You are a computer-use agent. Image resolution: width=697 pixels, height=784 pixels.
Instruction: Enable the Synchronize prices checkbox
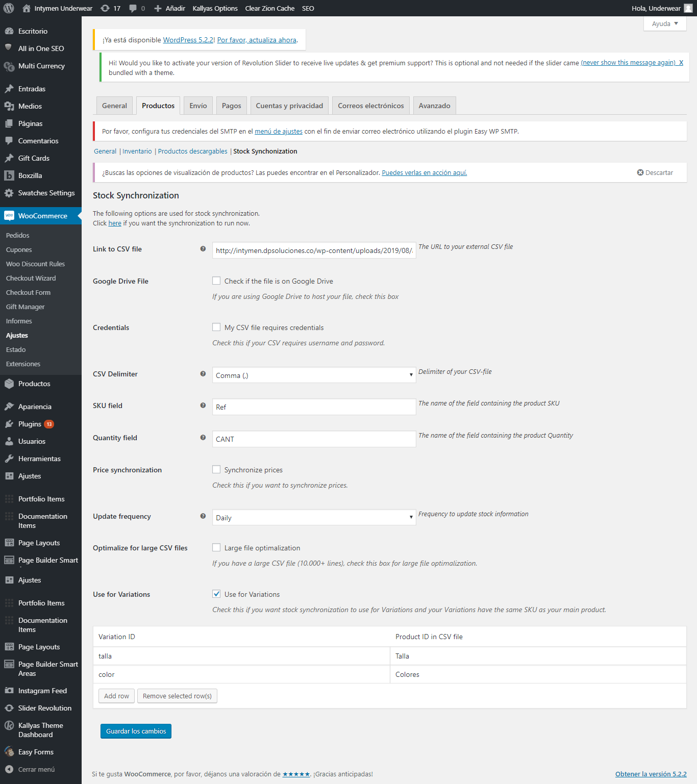click(216, 469)
